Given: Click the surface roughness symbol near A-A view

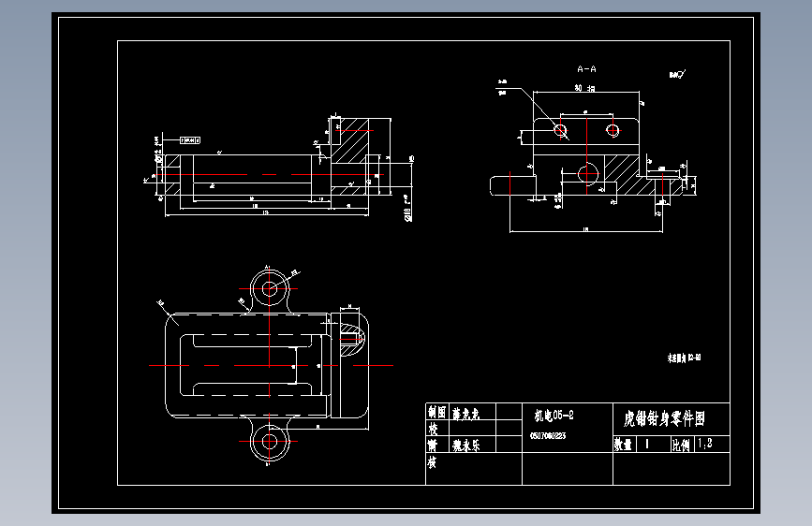Looking at the screenshot, I should [677, 75].
